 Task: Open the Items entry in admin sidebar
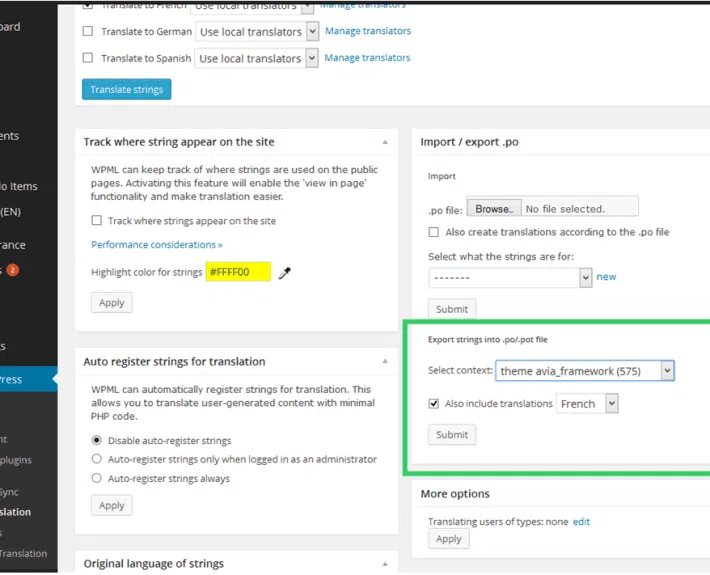pos(19,187)
